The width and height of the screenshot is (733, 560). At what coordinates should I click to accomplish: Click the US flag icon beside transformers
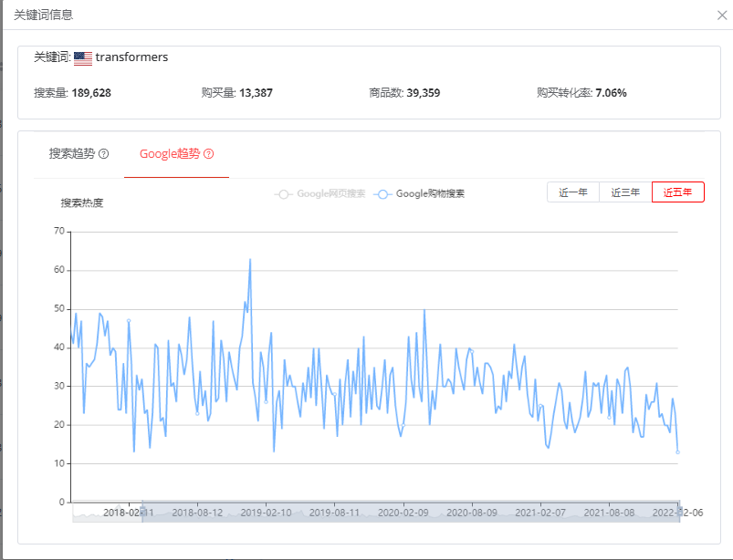(83, 57)
